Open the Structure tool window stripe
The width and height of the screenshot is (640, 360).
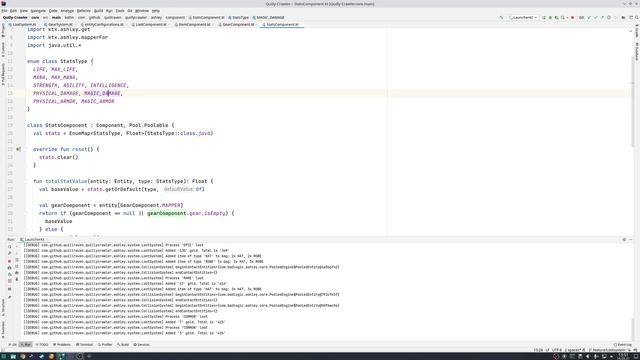[3, 307]
